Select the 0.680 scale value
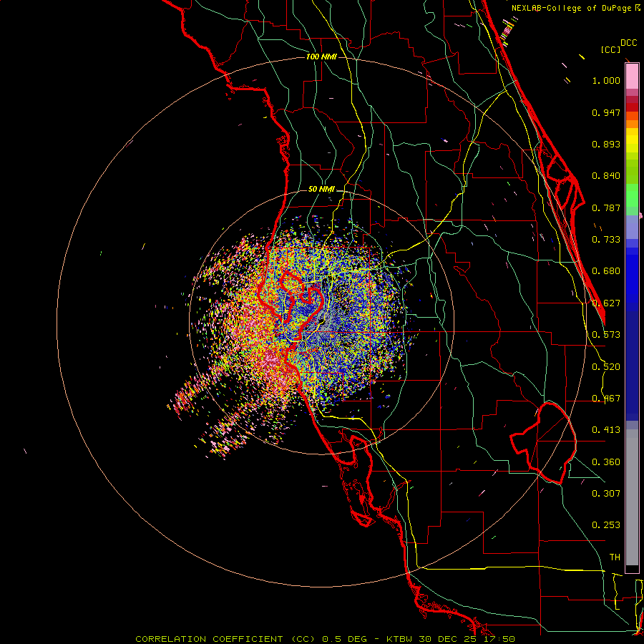Viewport: 644px width, 644px height. pyautogui.click(x=606, y=271)
